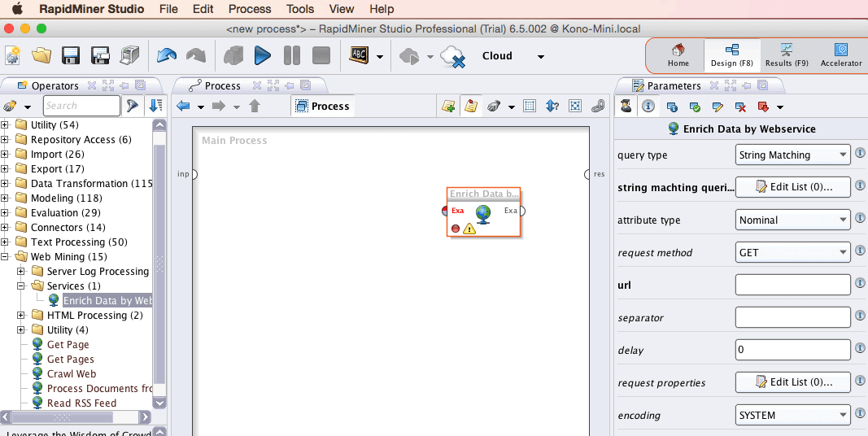
Task: Expand the HTML Processing folder
Action: point(22,316)
